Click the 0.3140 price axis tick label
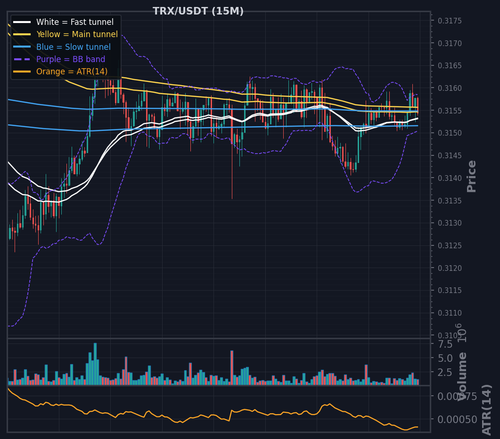 450,178
